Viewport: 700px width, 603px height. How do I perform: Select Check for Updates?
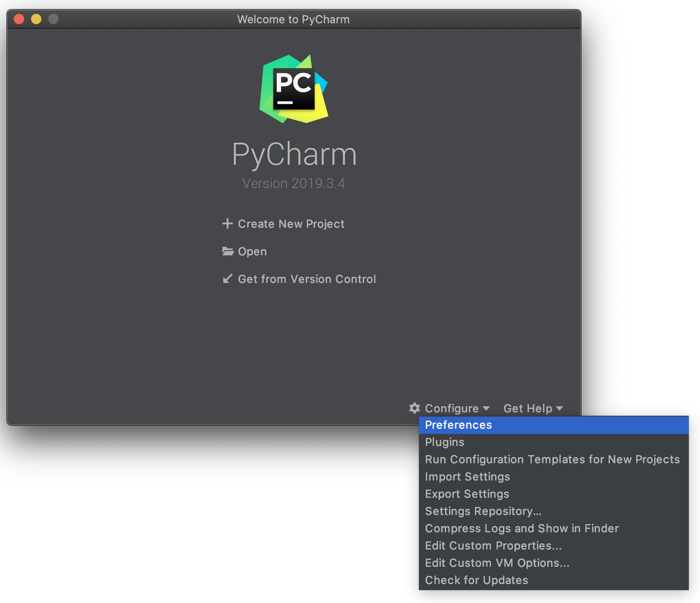(476, 580)
